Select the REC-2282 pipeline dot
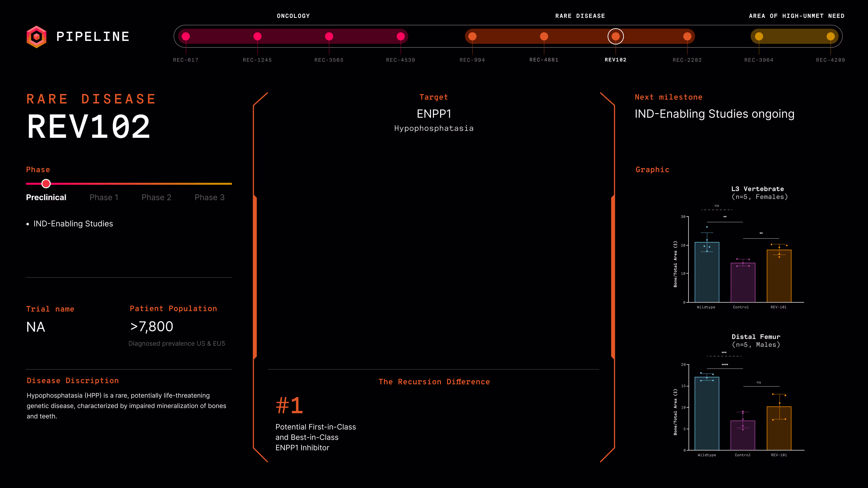 [687, 36]
